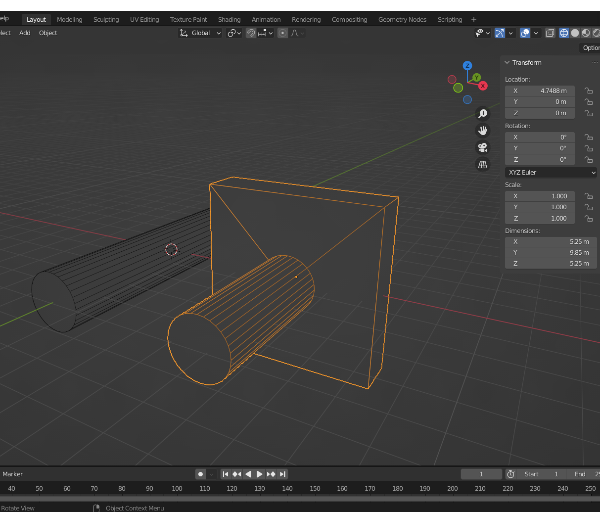
Task: Collapse the Transform panel
Action: 507,62
